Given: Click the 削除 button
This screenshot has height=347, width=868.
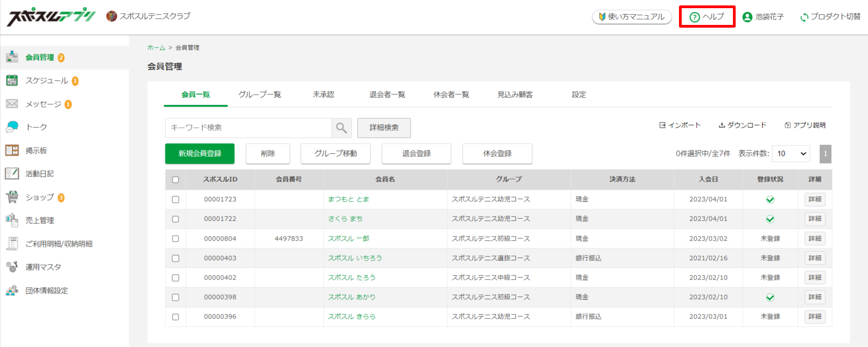Looking at the screenshot, I should [x=268, y=154].
